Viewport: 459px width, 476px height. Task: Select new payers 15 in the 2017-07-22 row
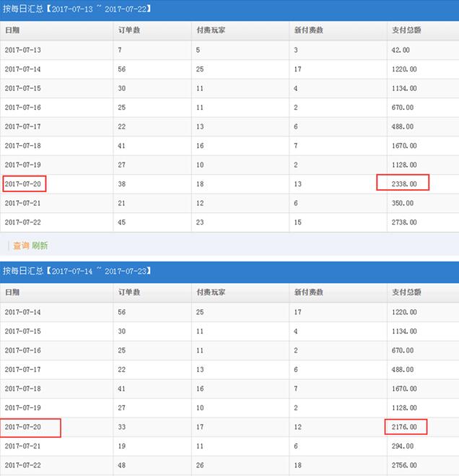[297, 222]
